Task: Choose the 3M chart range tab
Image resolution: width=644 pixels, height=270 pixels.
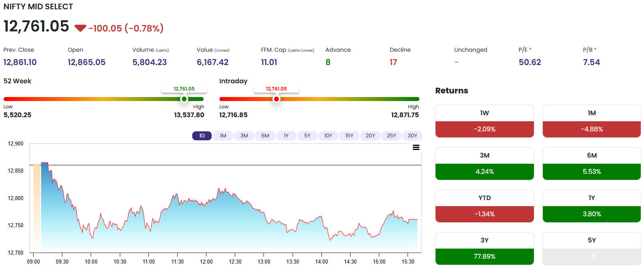Action: pos(244,136)
